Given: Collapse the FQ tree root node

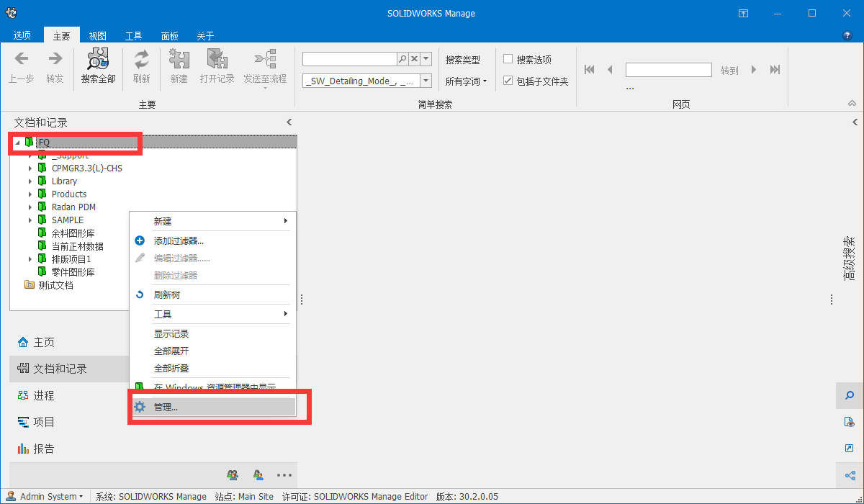Looking at the screenshot, I should tap(17, 143).
